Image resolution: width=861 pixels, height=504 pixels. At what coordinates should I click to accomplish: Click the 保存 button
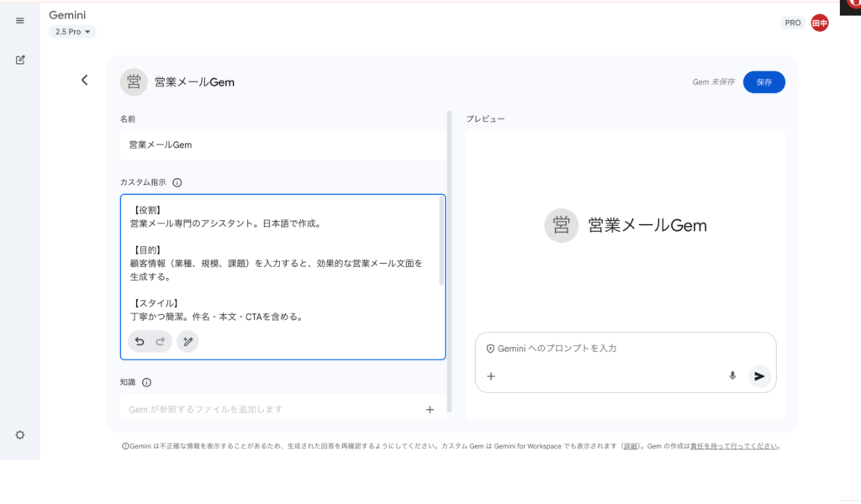pyautogui.click(x=763, y=82)
